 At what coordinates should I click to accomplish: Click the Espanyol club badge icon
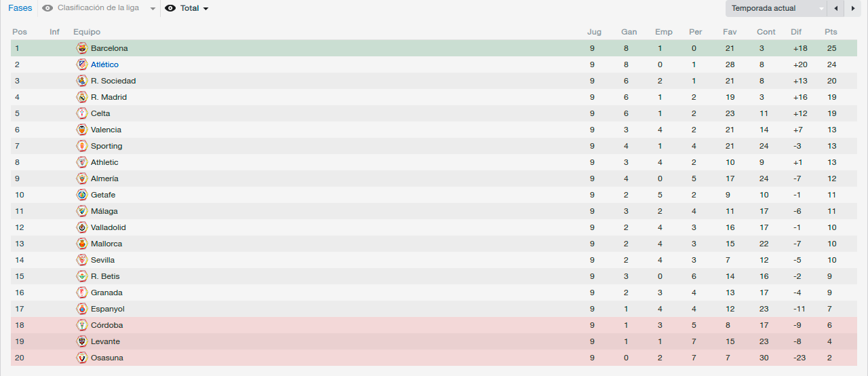[x=82, y=309]
